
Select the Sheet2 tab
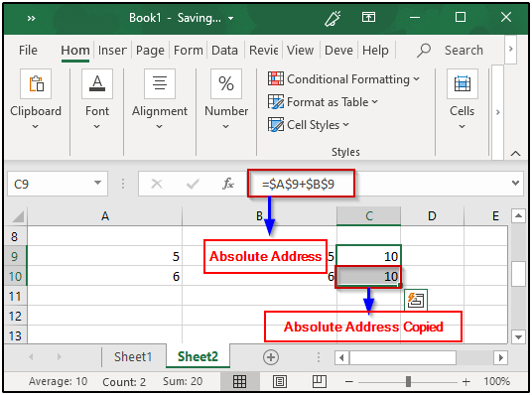tap(198, 356)
